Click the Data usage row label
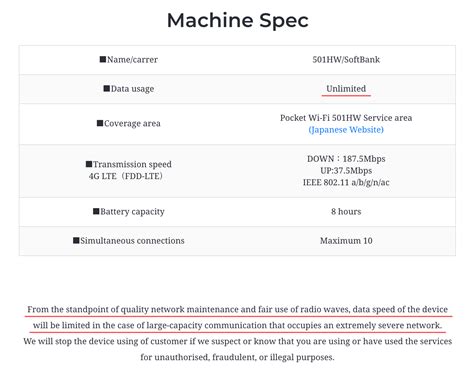Image resolution: width=474 pixels, height=373 pixels. (129, 89)
